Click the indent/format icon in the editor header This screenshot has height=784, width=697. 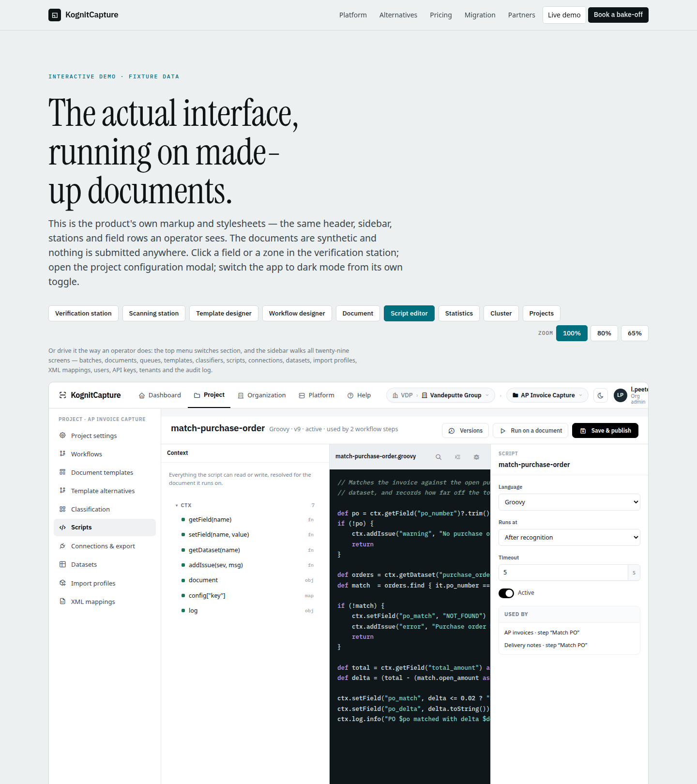click(457, 457)
